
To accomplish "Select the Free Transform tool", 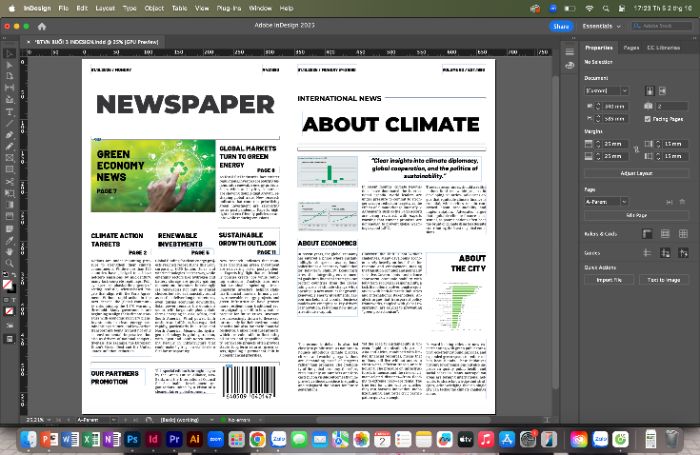I will tap(9, 193).
